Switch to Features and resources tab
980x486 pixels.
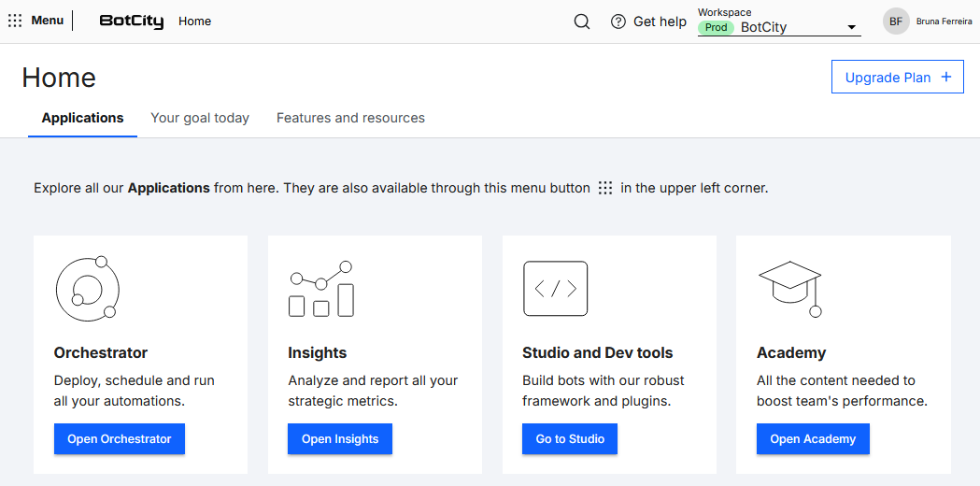click(350, 118)
